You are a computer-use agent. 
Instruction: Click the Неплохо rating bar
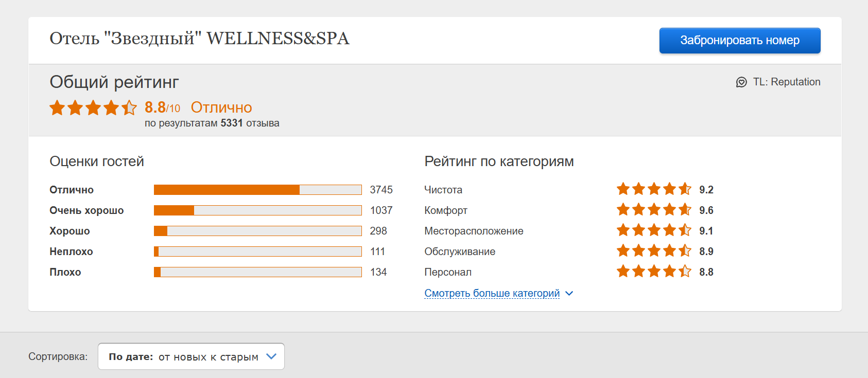(x=257, y=251)
